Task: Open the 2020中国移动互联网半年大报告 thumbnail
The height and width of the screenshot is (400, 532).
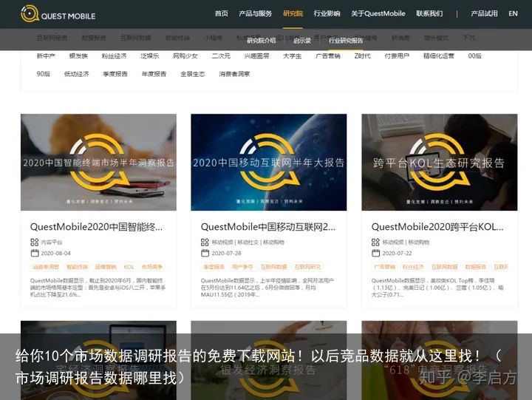Action: click(x=269, y=163)
